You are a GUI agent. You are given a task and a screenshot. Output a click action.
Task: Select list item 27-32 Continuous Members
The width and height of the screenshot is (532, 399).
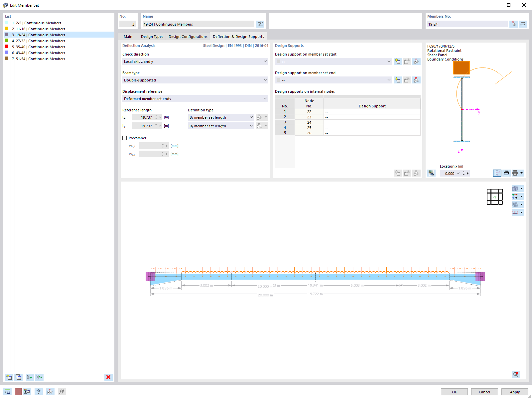(x=59, y=41)
